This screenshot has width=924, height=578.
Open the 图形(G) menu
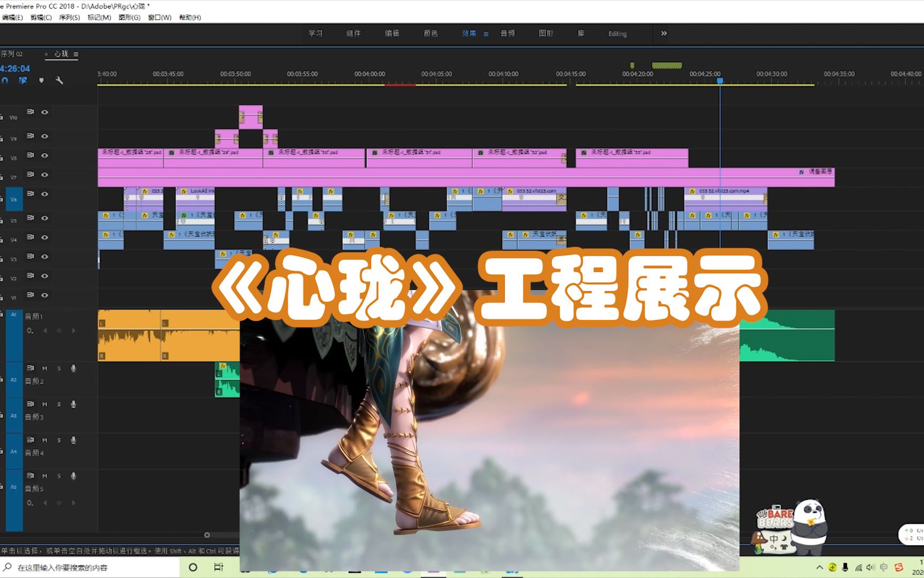129,17
